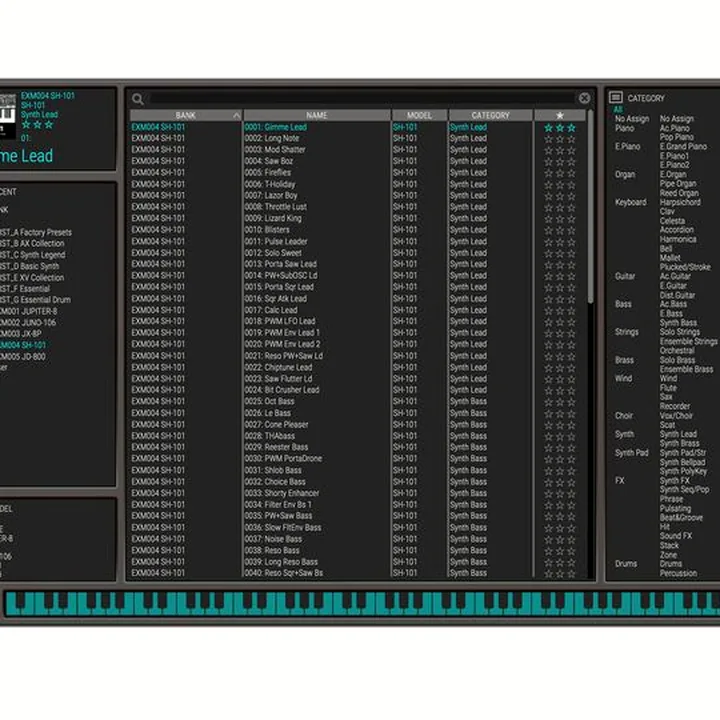
Task: Click the current tone star rating
Action: pos(37,125)
